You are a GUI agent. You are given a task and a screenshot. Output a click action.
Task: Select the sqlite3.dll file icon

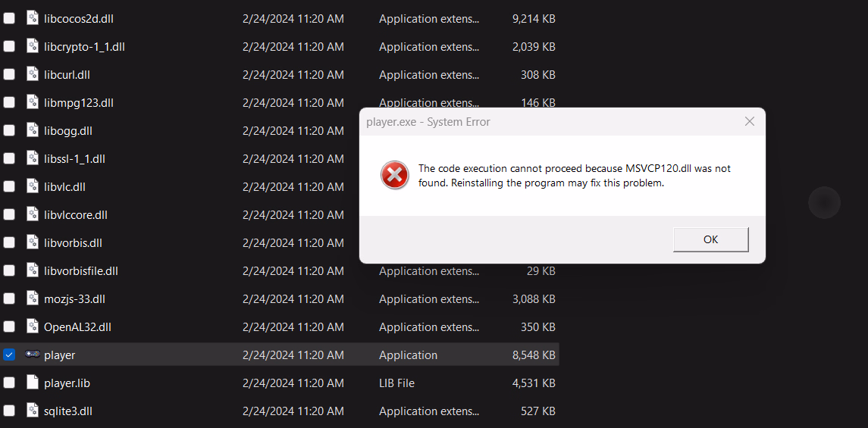(32, 411)
